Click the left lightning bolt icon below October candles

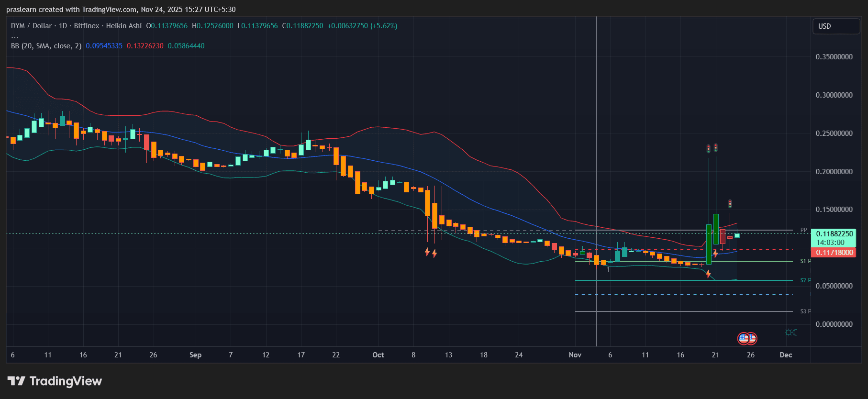(x=427, y=252)
